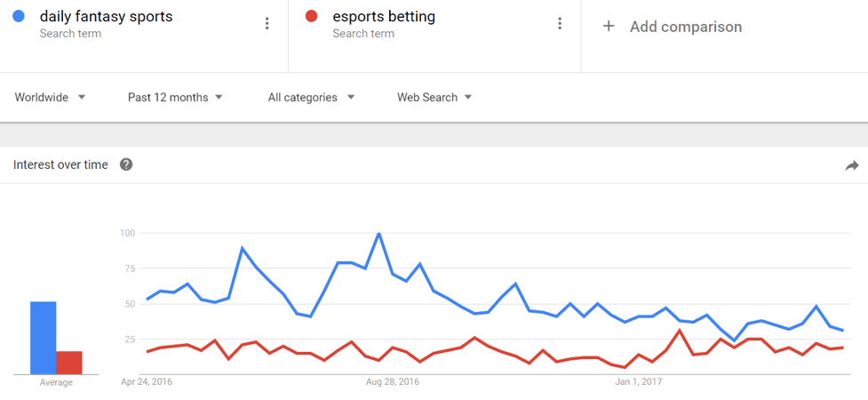Open the Past 12 months dropdown
This screenshot has width=868, height=400.
pyautogui.click(x=175, y=98)
